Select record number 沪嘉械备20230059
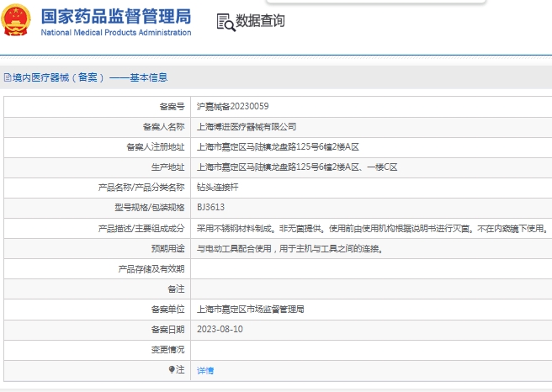 233,106
